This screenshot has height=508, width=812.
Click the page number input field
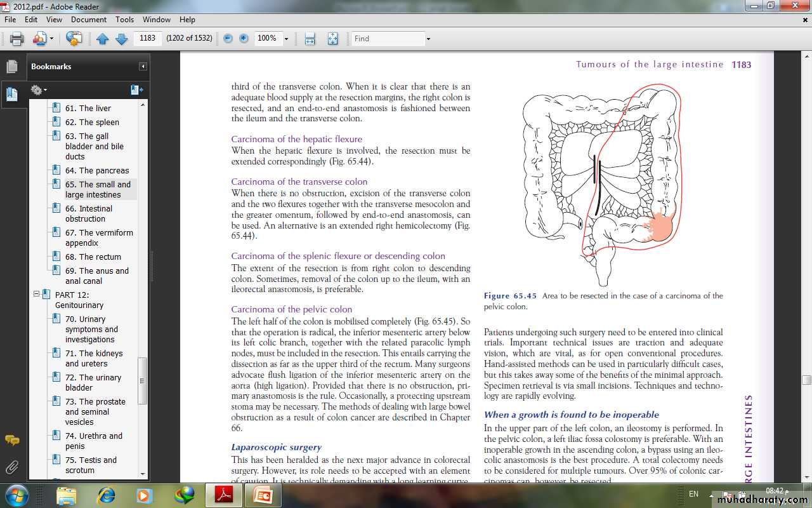pyautogui.click(x=147, y=38)
